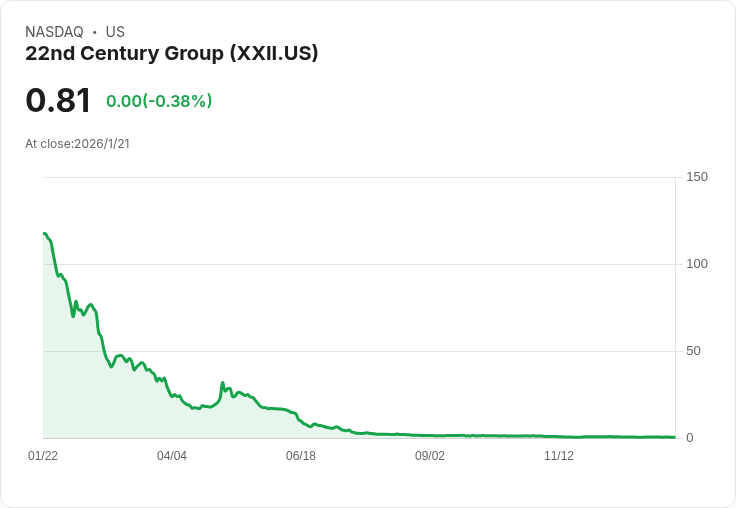Click the 50 value on the price axis
The width and height of the screenshot is (736, 508).
pyautogui.click(x=693, y=351)
